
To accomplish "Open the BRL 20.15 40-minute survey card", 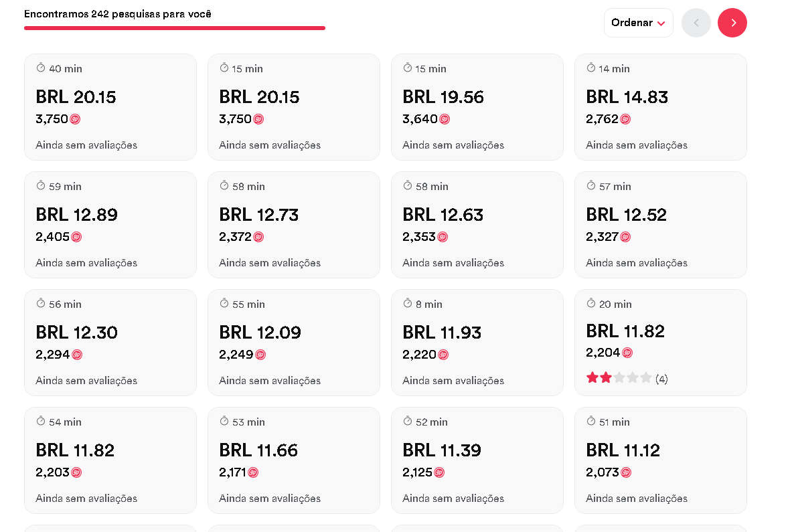I will 110,106.
